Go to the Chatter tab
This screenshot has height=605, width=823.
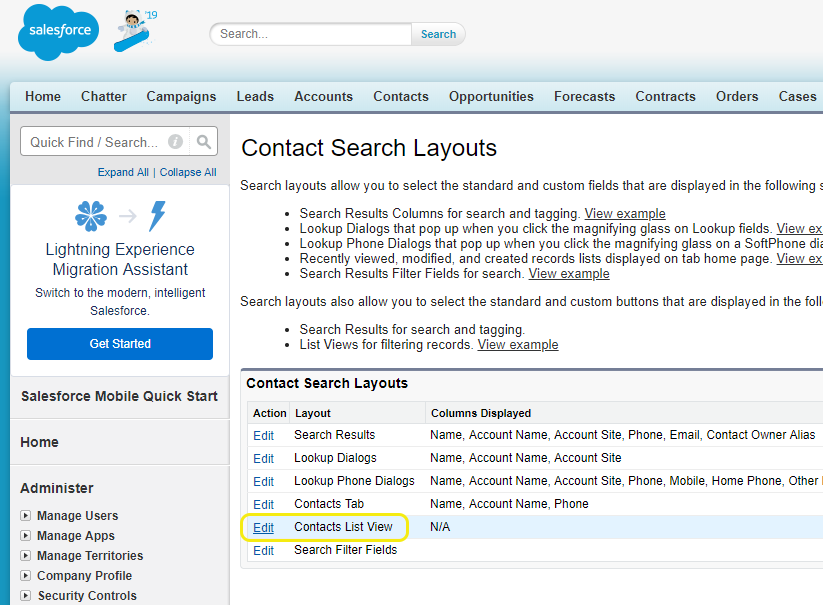(x=104, y=97)
